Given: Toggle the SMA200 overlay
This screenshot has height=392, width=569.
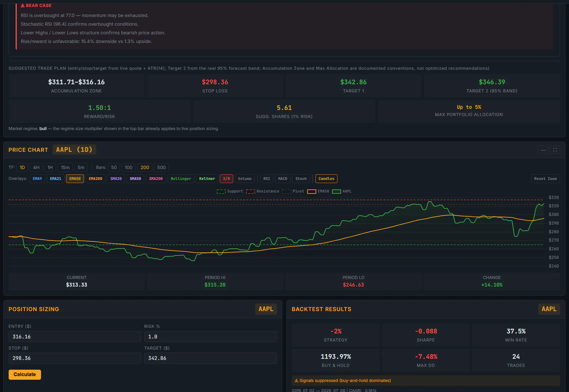Looking at the screenshot, I should tap(156, 179).
